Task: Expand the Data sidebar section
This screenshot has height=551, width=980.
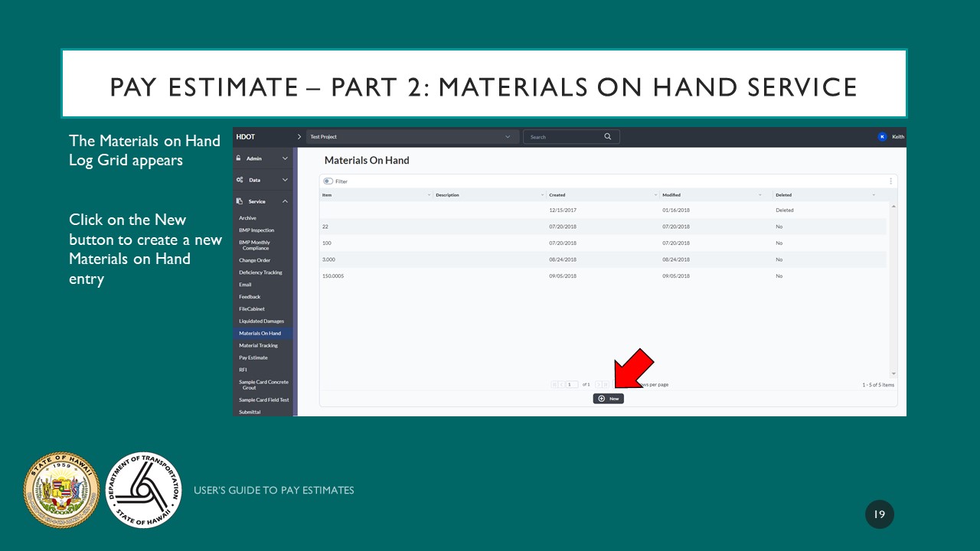Action: tap(285, 180)
